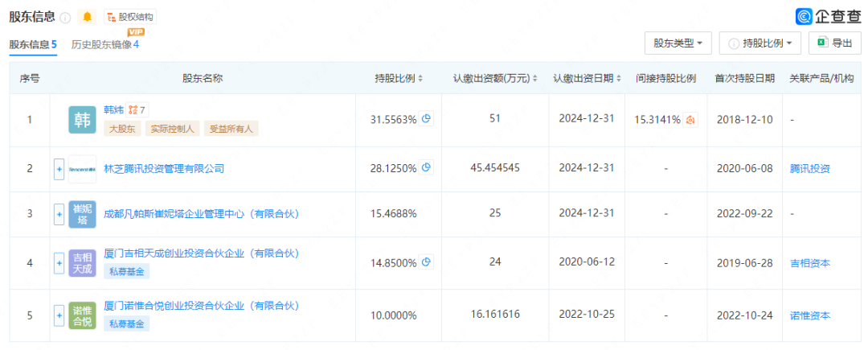Click the pie chart icon beside 31.5563%

click(x=427, y=119)
